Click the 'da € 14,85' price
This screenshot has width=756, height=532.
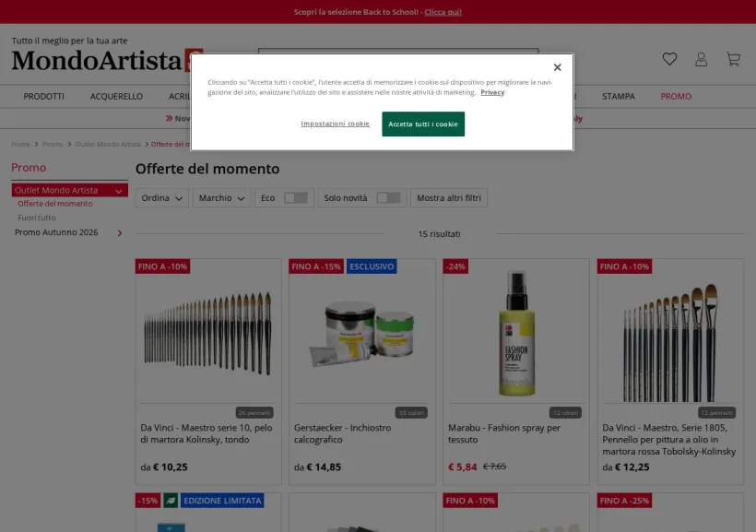(x=318, y=467)
